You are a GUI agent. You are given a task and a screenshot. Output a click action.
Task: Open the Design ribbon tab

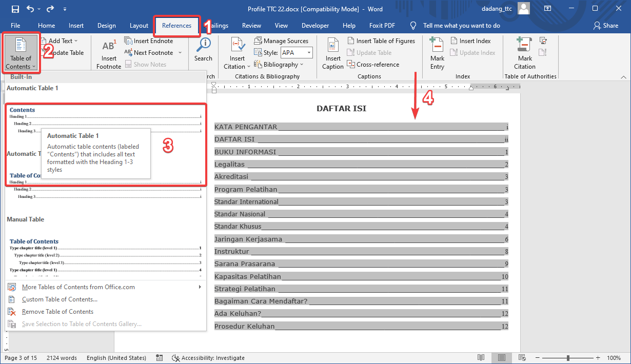pos(106,26)
